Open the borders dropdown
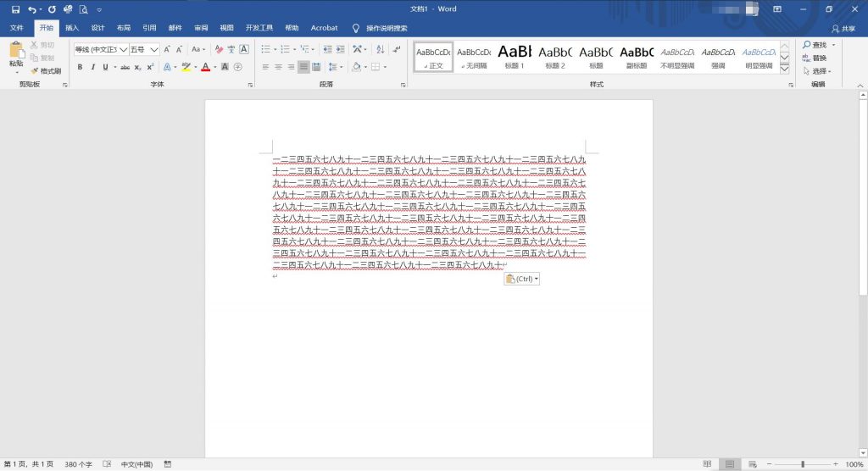 pyautogui.click(x=385, y=67)
